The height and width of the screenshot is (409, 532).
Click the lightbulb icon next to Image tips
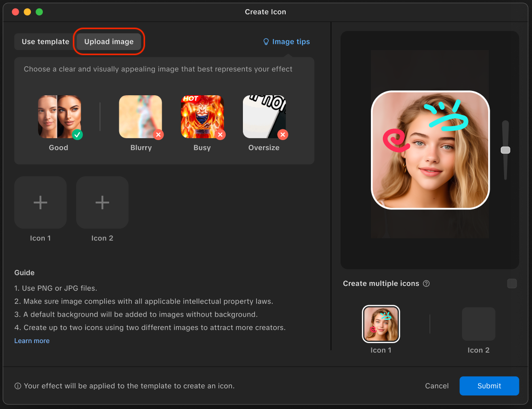pos(266,42)
